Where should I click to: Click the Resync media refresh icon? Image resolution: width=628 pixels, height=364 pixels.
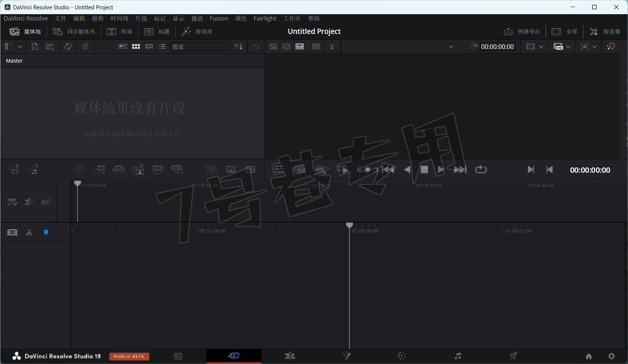[256, 47]
